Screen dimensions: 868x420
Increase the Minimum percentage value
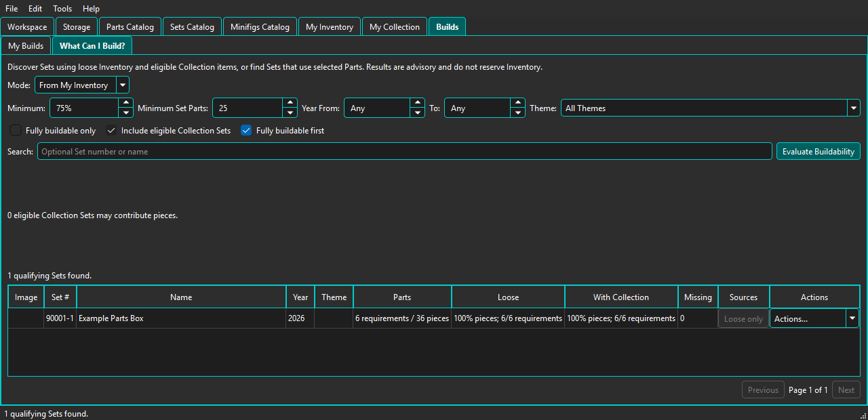[x=125, y=103]
